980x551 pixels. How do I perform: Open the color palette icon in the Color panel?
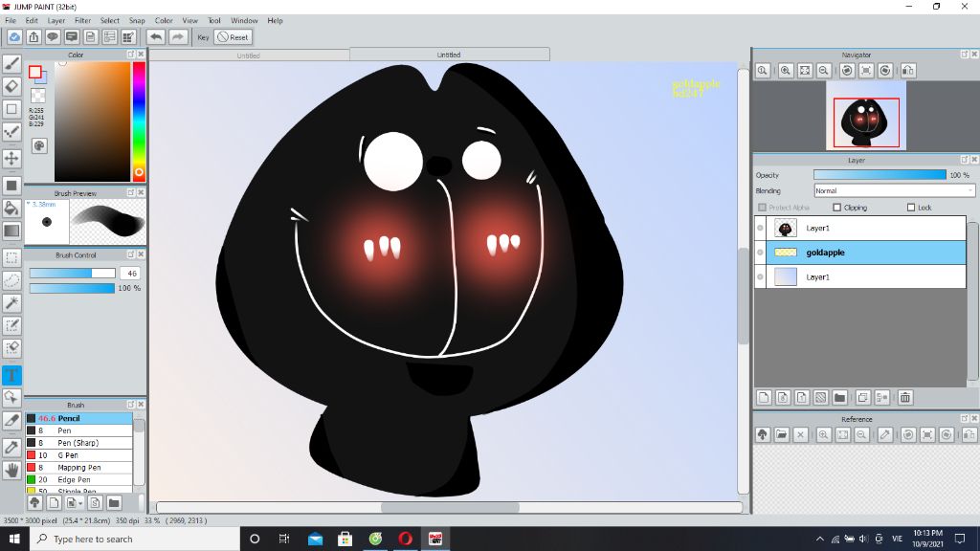[x=39, y=145]
